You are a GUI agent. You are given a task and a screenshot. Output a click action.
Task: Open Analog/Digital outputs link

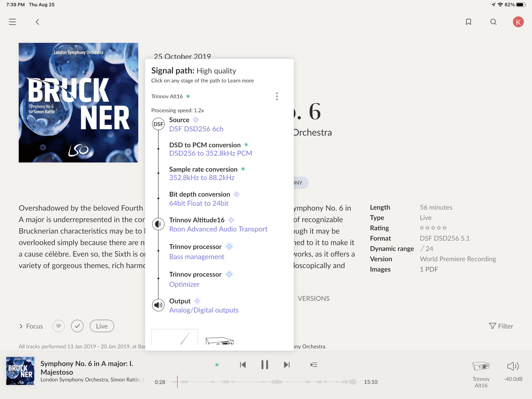204,310
